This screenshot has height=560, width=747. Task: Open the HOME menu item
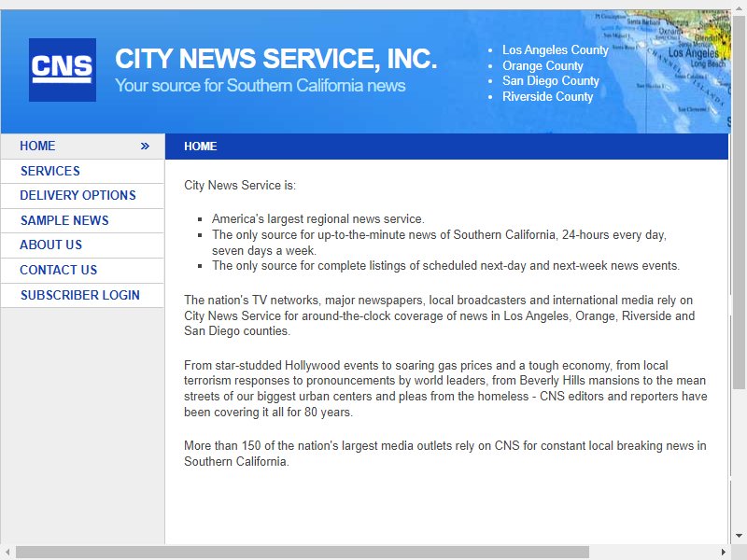pos(83,147)
